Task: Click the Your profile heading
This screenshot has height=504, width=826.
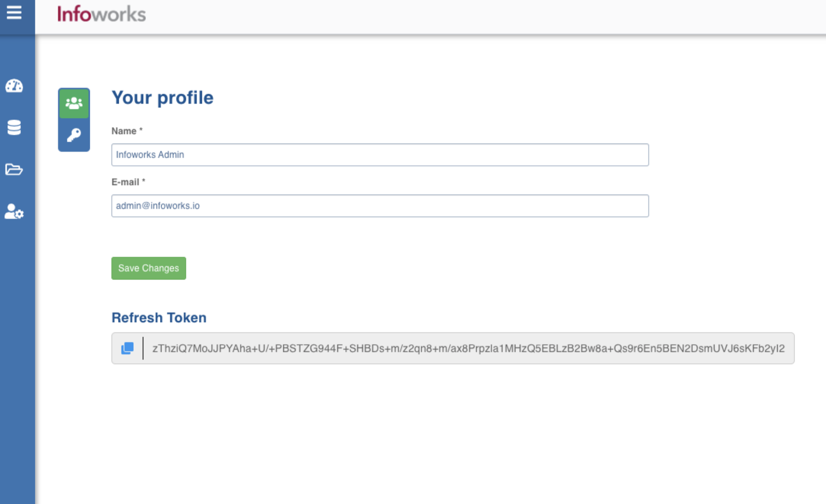Action: (162, 98)
